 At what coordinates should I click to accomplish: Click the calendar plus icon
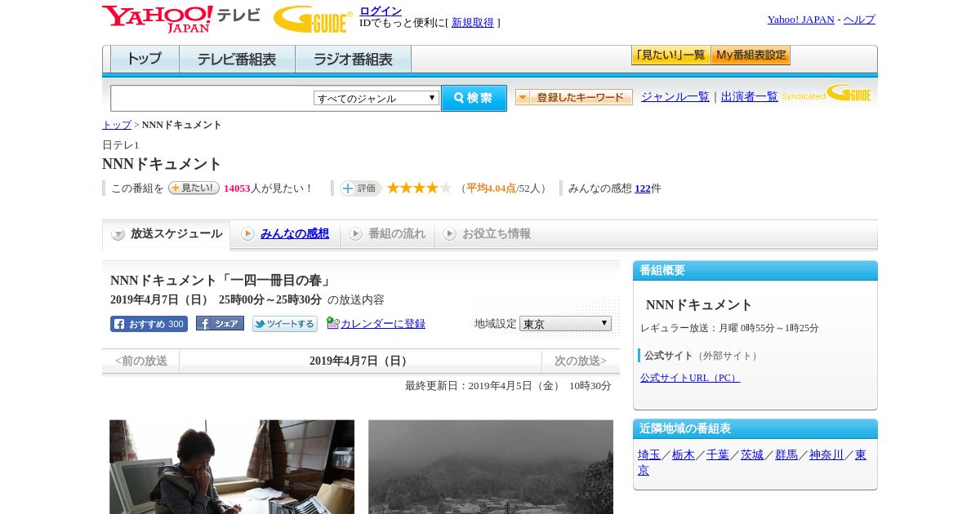[x=332, y=323]
